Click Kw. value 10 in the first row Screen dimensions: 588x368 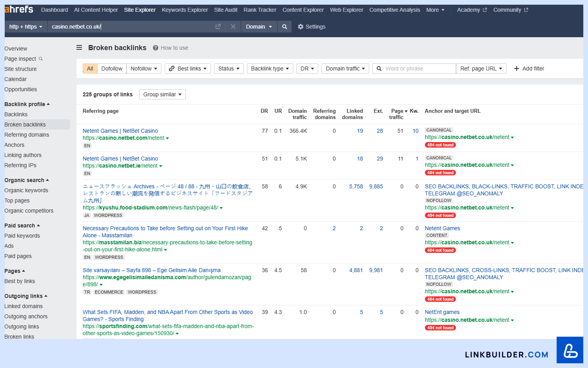tap(416, 131)
